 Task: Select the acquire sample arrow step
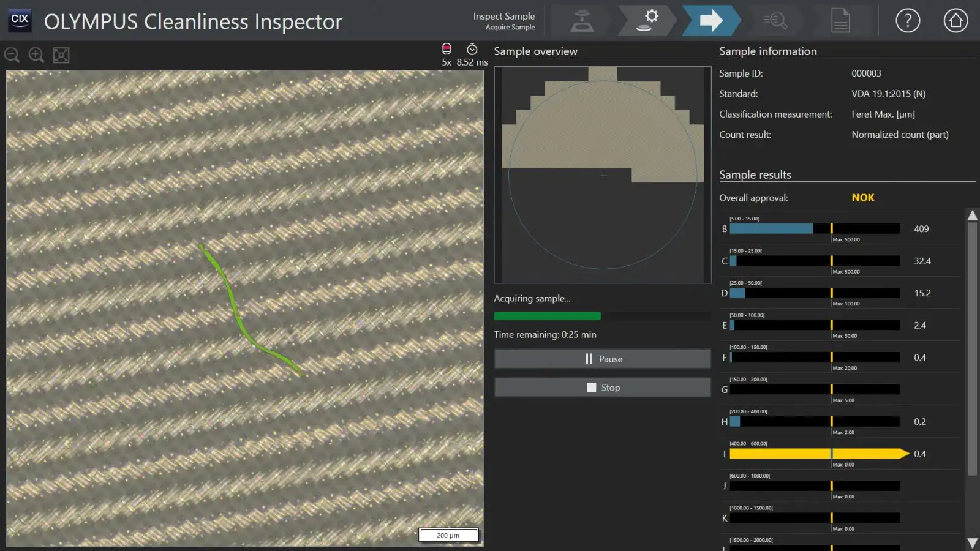pos(710,21)
